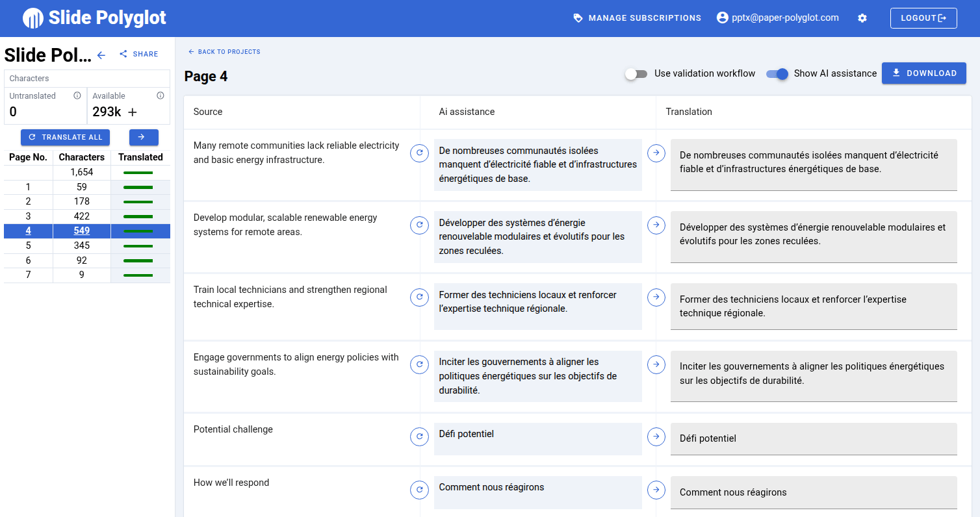Screen dimensions: 980x517
Task: Click info icon beside Available characters
Action: point(161,95)
